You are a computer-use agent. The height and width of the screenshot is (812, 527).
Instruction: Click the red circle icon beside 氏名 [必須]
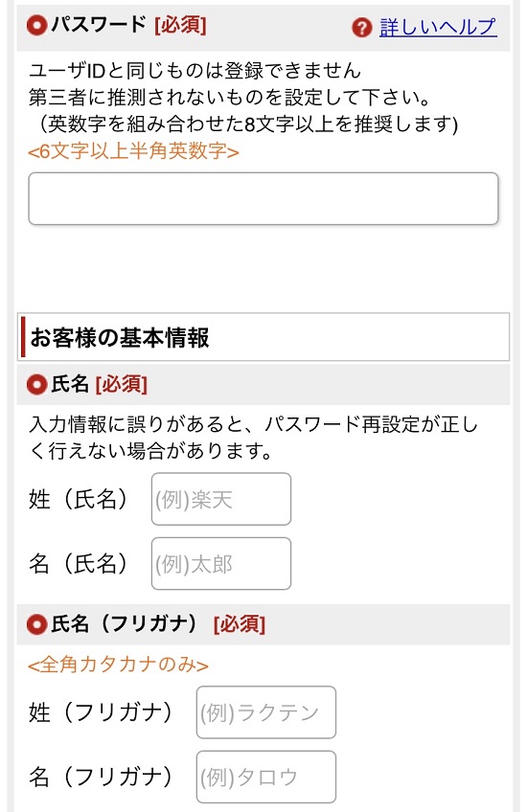36,384
